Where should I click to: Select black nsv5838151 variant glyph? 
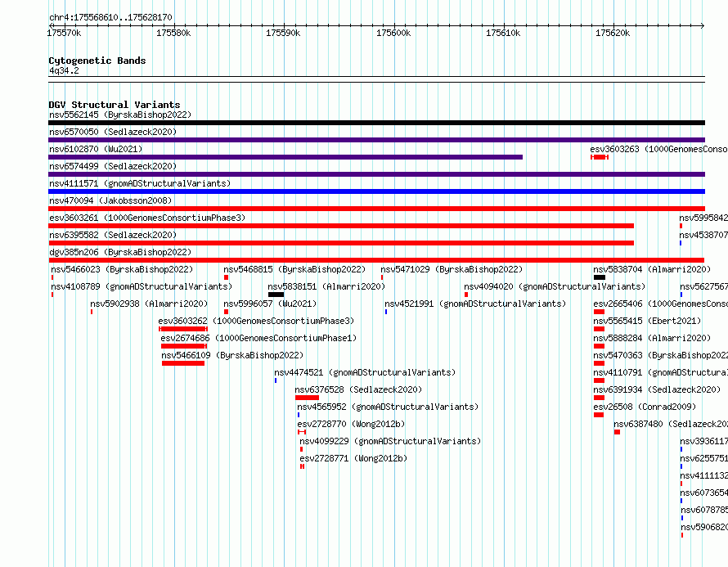tap(276, 295)
